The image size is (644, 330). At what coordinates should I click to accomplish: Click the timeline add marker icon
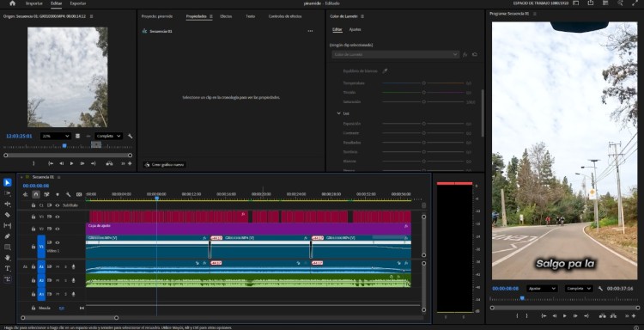pos(58,194)
